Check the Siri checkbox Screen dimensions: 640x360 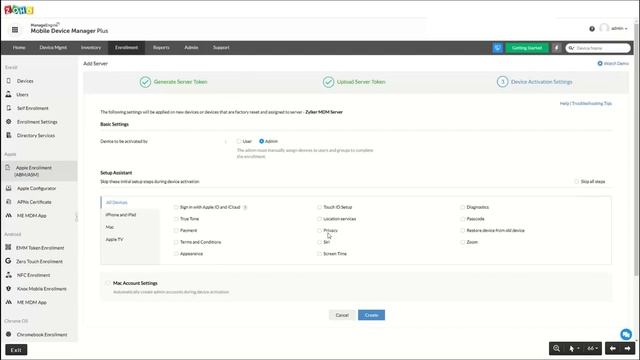pos(319,242)
